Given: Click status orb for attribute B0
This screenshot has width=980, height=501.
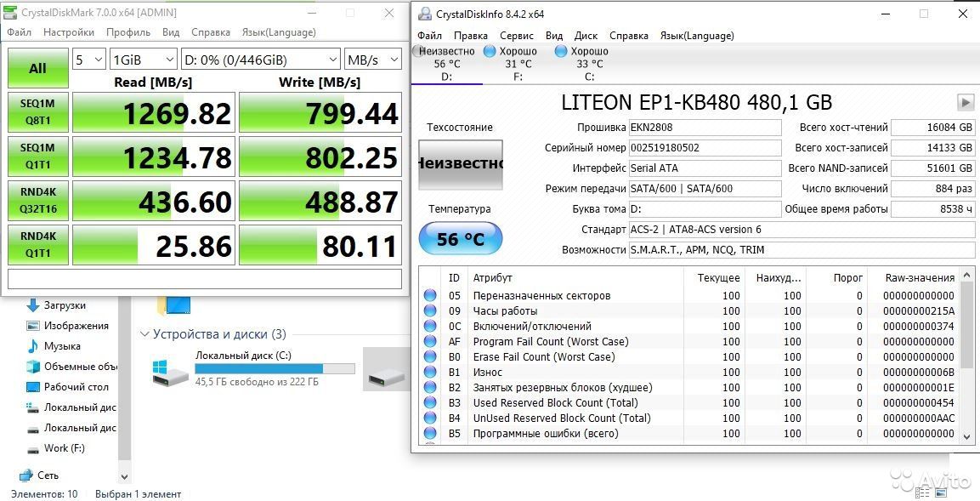Looking at the screenshot, I should click(x=430, y=357).
